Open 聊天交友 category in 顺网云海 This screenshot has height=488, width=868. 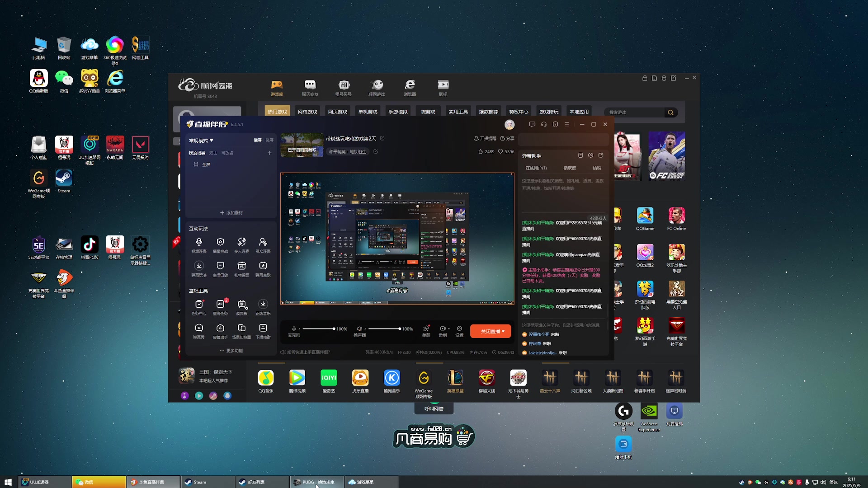310,88
